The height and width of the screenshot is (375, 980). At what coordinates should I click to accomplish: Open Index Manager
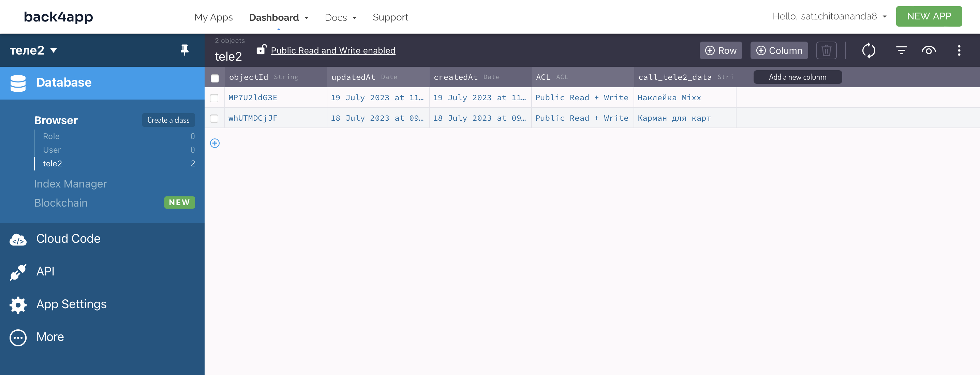coord(70,184)
